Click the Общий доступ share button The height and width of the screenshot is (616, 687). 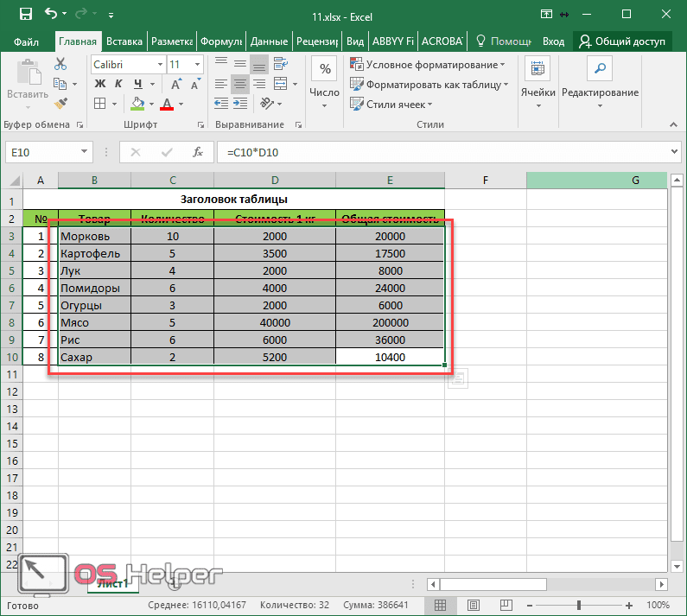click(622, 41)
